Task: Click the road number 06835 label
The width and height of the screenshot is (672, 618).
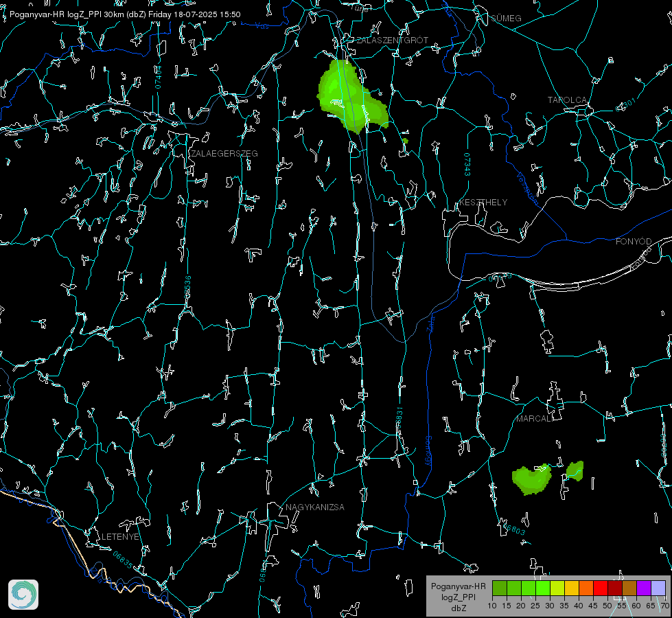Action: tap(123, 560)
